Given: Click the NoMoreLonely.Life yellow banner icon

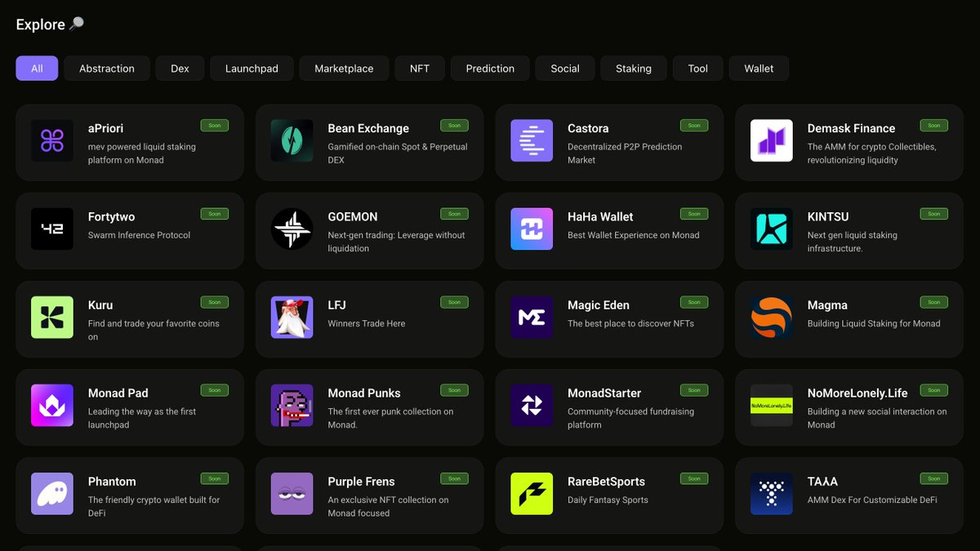Looking at the screenshot, I should click(772, 405).
